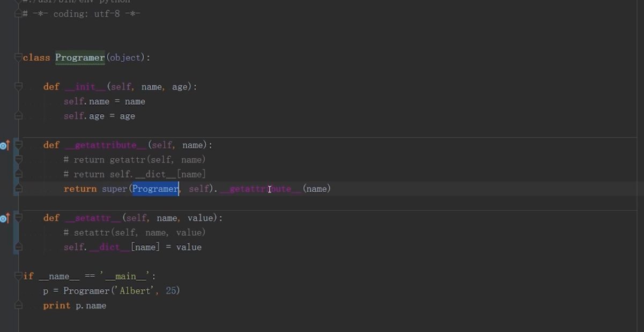
Task: Click the highlighted Programer class name
Action: pos(80,57)
